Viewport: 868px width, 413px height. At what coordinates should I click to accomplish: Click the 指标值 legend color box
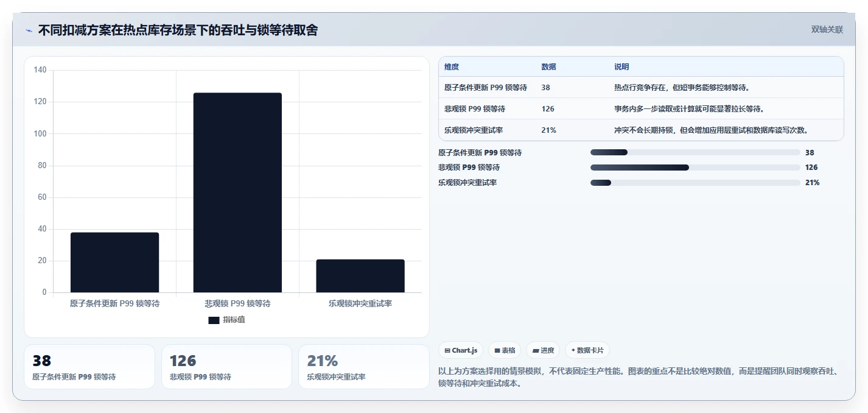214,320
